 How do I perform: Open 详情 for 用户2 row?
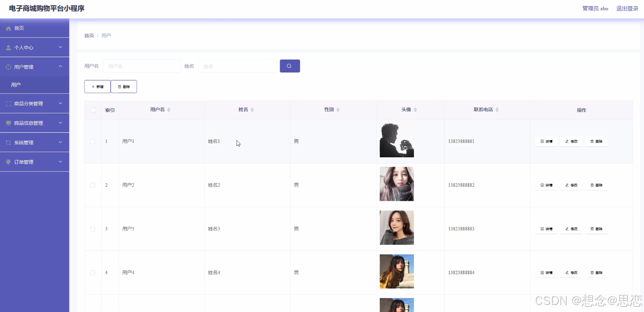pos(546,185)
